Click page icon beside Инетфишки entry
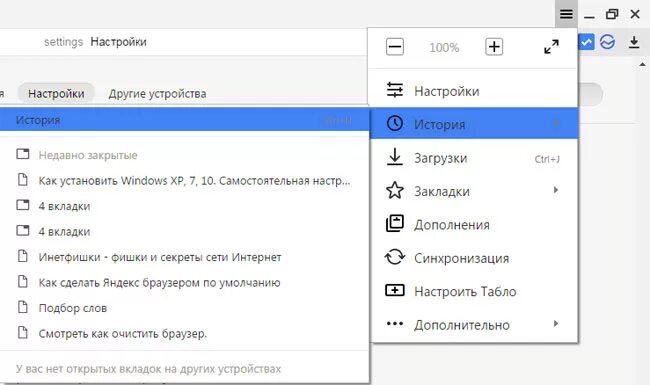 pyautogui.click(x=23, y=256)
